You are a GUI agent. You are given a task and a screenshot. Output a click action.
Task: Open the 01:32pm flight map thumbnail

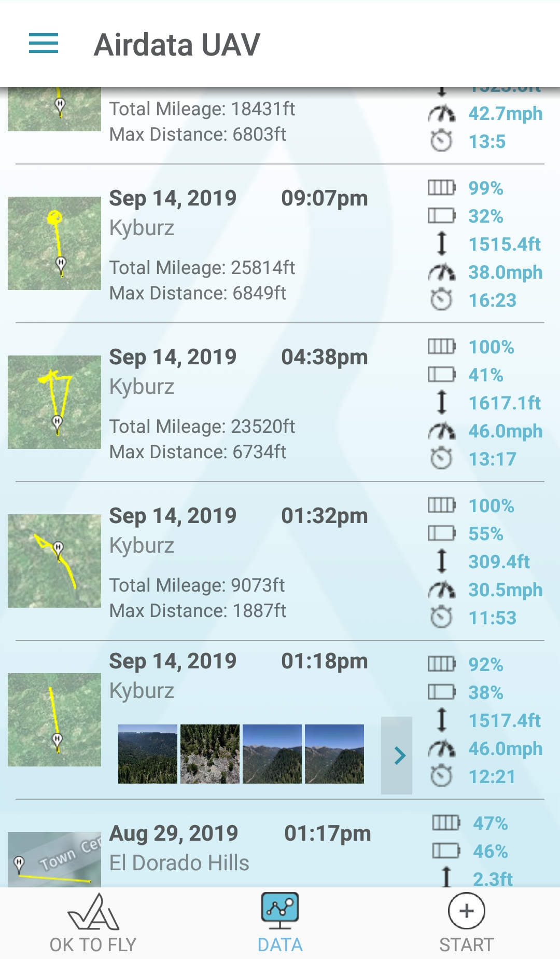coord(54,561)
